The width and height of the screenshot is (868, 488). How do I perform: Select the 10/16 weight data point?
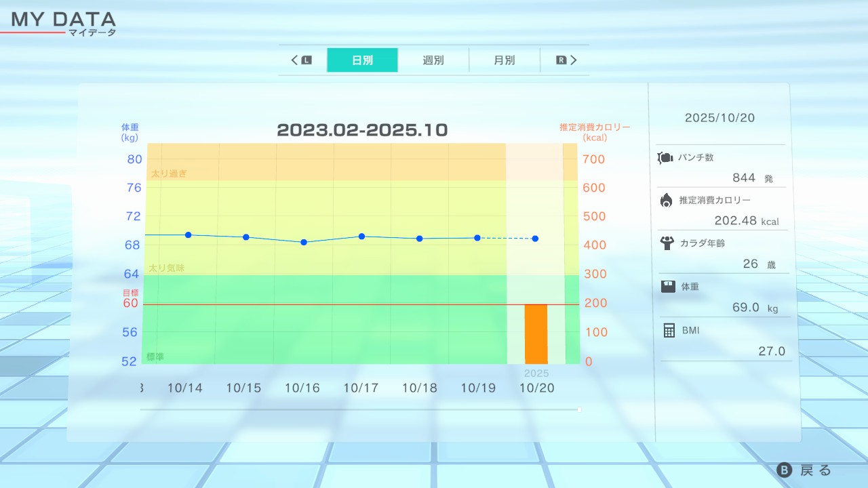(304, 242)
